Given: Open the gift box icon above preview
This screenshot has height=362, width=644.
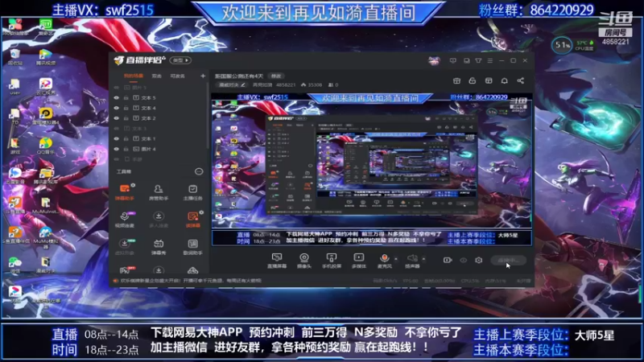Looking at the screenshot, I should 456,81.
